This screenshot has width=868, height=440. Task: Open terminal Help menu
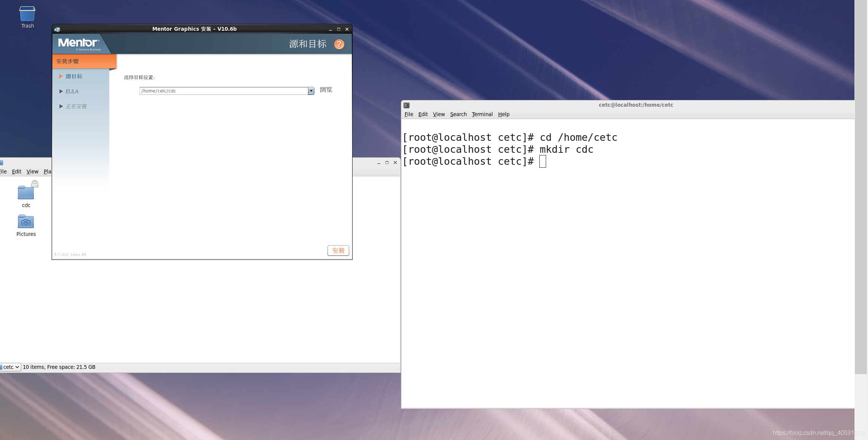[504, 114]
